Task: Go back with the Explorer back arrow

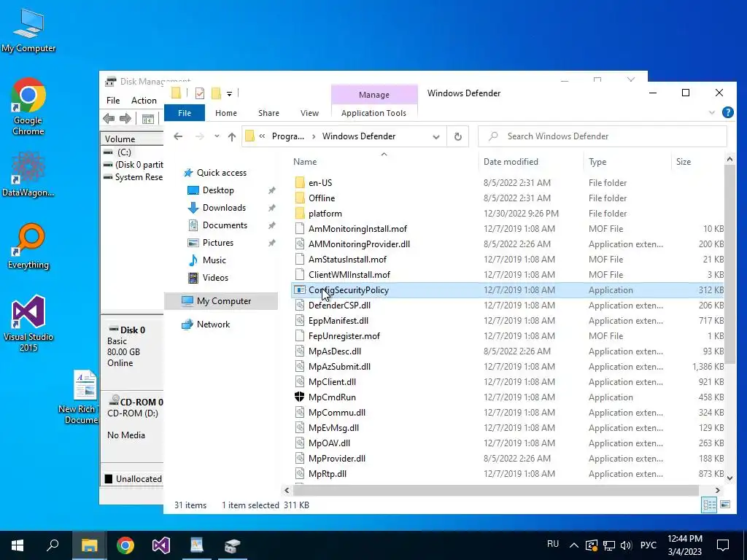Action: (178, 136)
